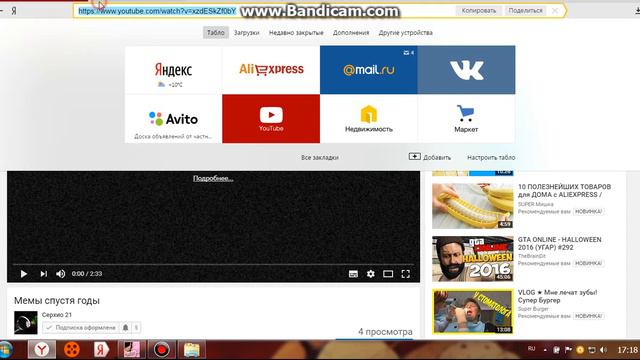Toggle subtitles in the video player
640x360 pixels.
click(x=353, y=274)
